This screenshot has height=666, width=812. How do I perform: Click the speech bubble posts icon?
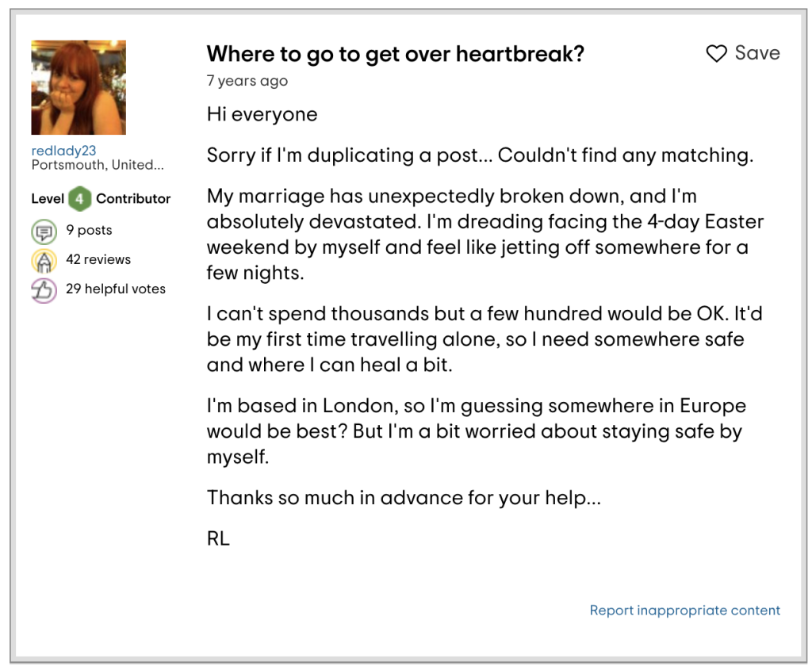tap(44, 232)
